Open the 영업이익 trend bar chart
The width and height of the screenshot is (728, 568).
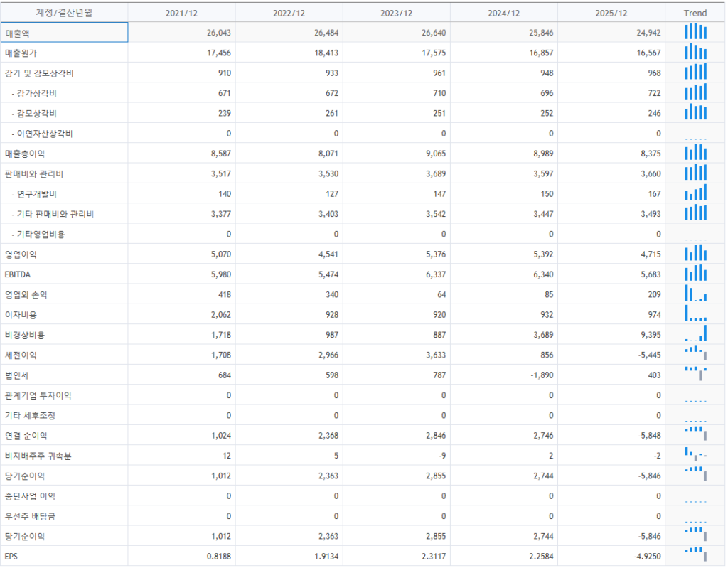695,253
